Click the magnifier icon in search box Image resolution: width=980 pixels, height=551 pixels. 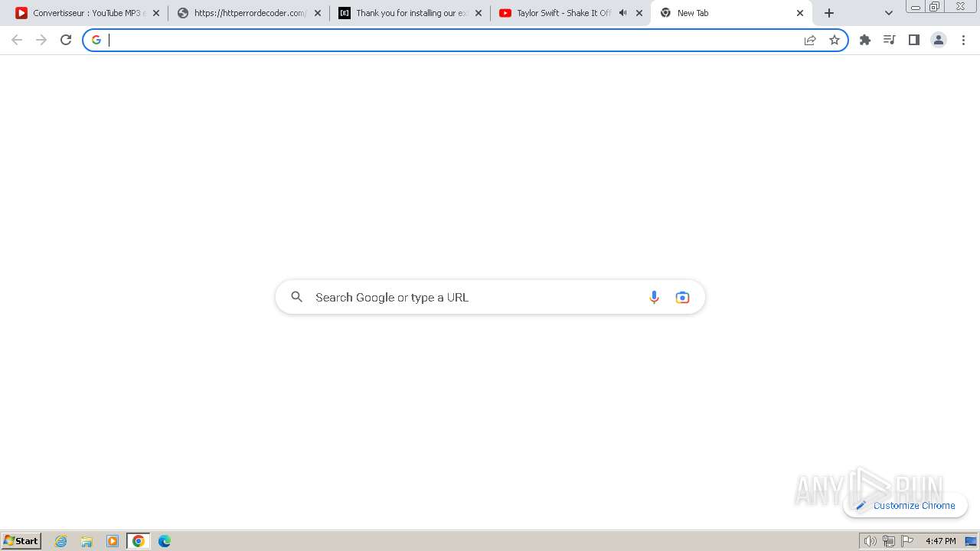[x=297, y=297]
